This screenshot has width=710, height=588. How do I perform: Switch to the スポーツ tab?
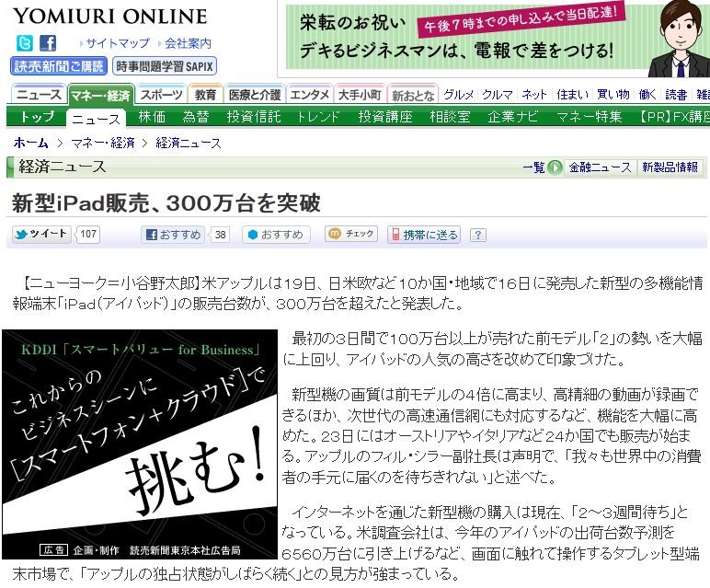[161, 95]
